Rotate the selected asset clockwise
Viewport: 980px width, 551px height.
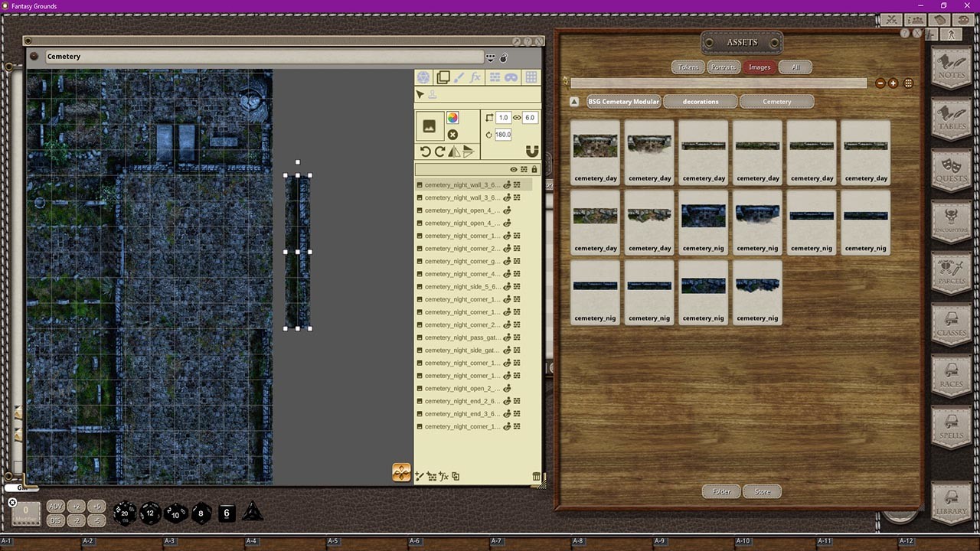(x=440, y=150)
